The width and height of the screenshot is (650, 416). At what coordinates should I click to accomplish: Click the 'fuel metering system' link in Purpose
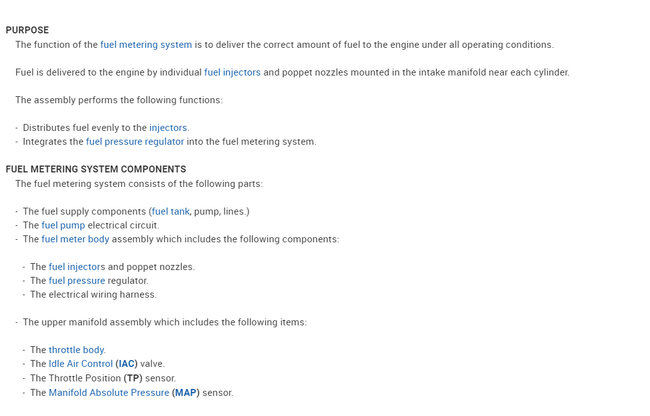[146, 45]
